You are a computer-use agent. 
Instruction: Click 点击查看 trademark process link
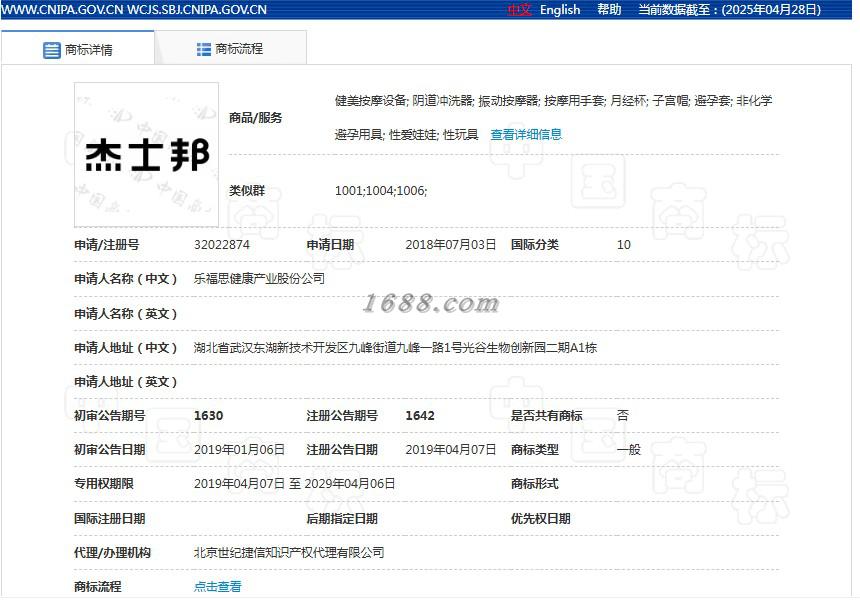click(217, 586)
